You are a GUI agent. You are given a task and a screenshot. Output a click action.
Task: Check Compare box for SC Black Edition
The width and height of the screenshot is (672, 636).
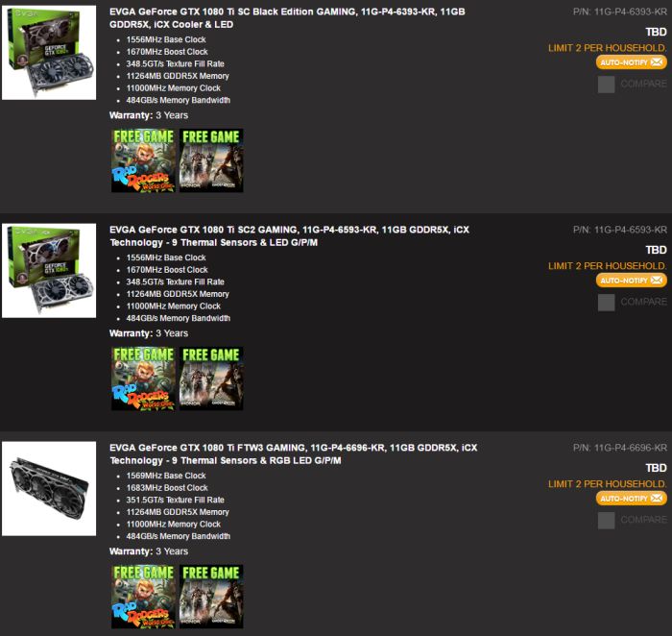[606, 85]
